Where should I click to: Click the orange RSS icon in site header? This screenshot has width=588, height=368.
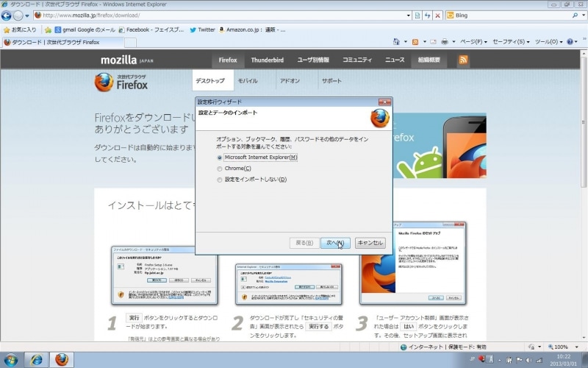point(463,60)
